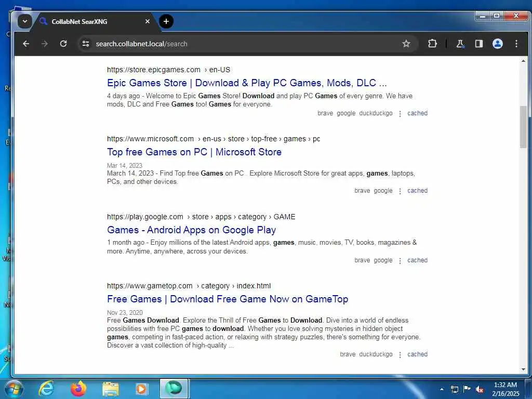Click scrollbar up arrow

tap(523, 61)
